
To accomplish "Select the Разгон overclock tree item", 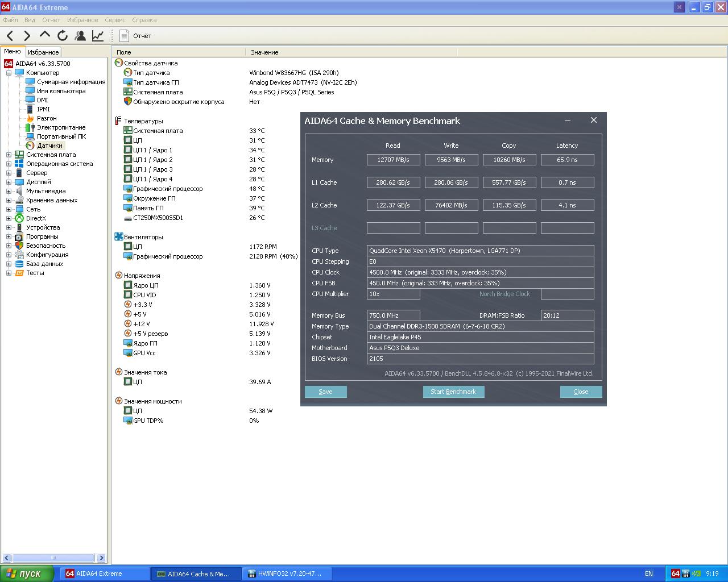I will [47, 118].
